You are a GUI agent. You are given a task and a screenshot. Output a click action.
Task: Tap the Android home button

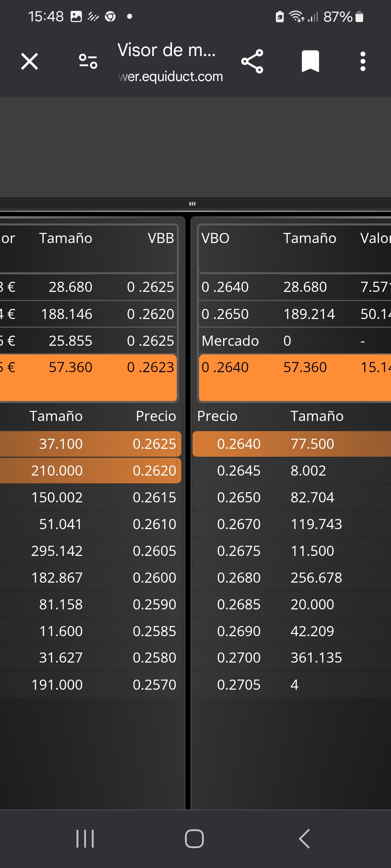coord(194,839)
